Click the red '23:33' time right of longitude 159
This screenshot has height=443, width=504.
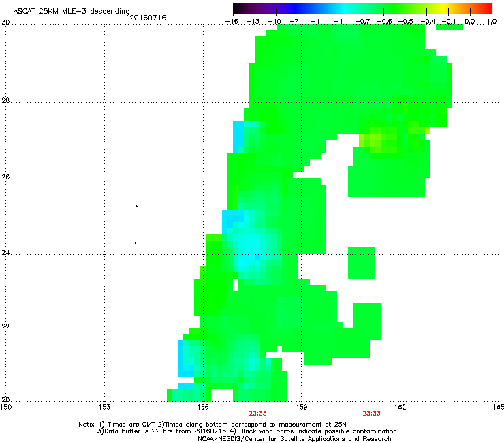click(x=372, y=414)
